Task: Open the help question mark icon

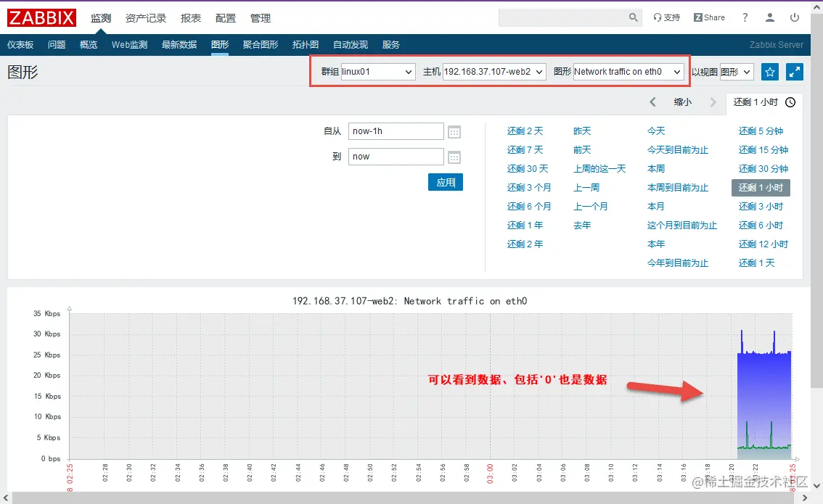Action: click(745, 17)
